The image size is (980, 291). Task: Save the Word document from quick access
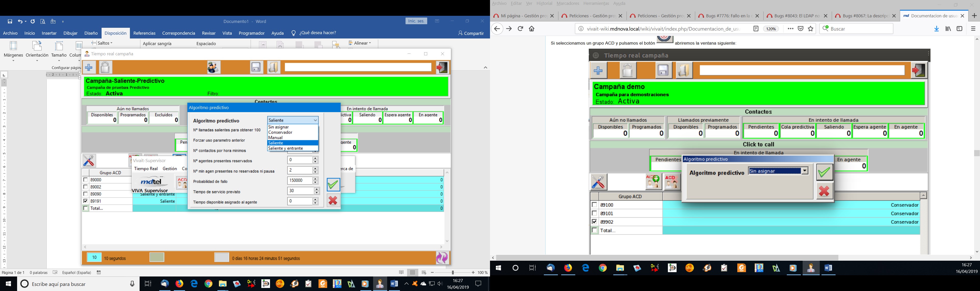pyautogui.click(x=10, y=22)
